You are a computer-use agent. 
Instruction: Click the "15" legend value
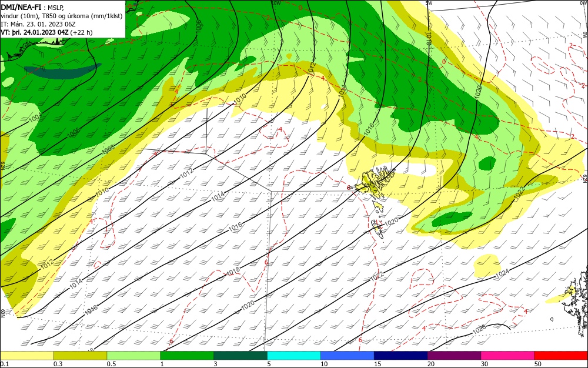coord(377,364)
